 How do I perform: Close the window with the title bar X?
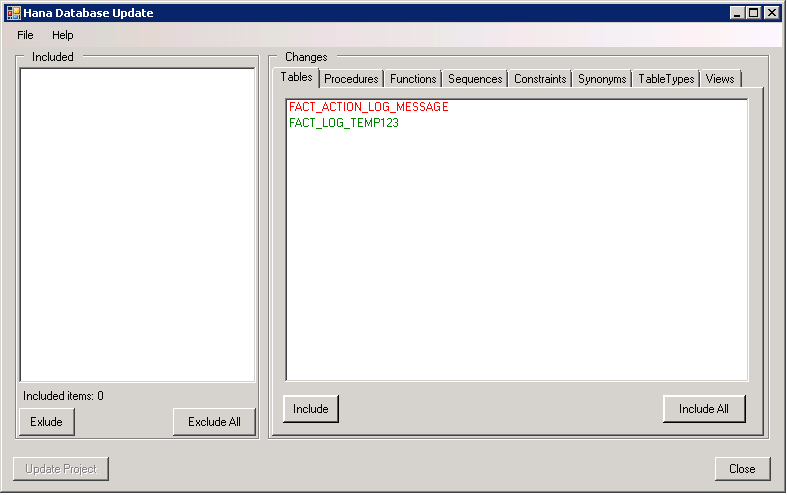point(772,13)
